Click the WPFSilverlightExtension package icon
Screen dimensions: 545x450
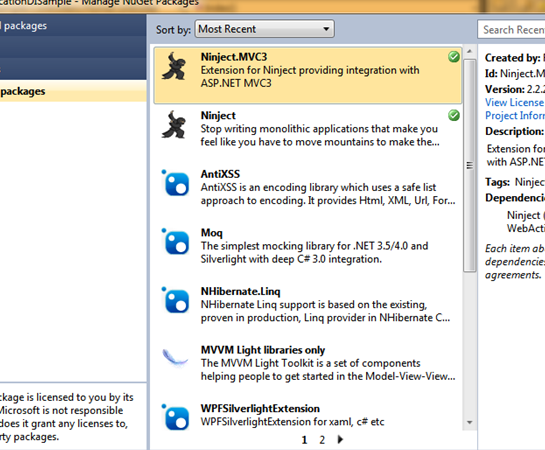coord(176,417)
